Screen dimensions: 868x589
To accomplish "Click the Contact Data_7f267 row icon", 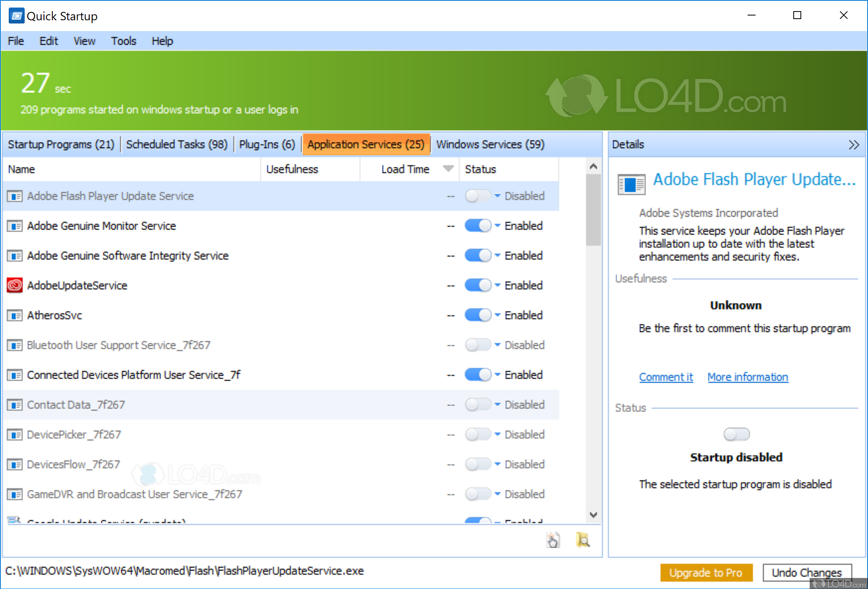I will pos(15,405).
